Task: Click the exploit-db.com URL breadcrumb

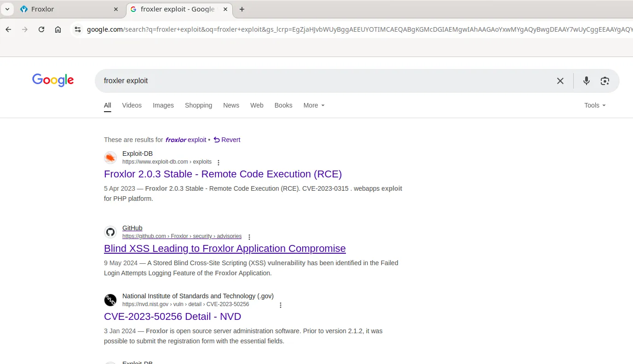Action: (167, 162)
